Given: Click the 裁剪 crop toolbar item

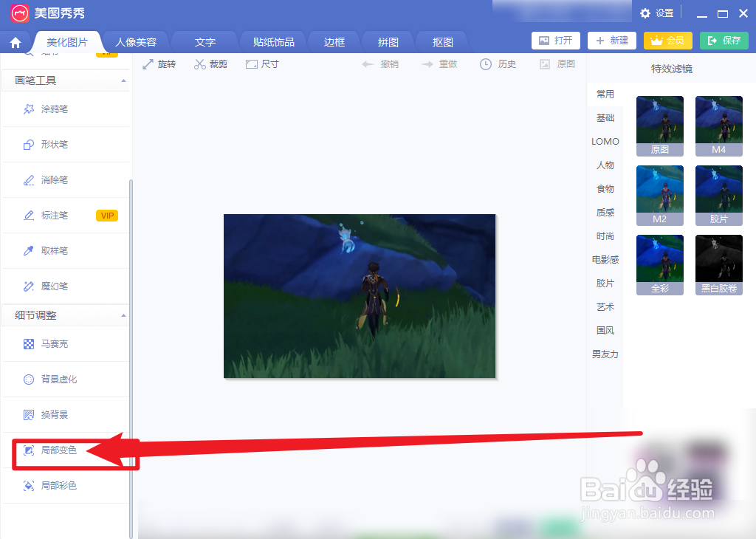Looking at the screenshot, I should point(210,64).
